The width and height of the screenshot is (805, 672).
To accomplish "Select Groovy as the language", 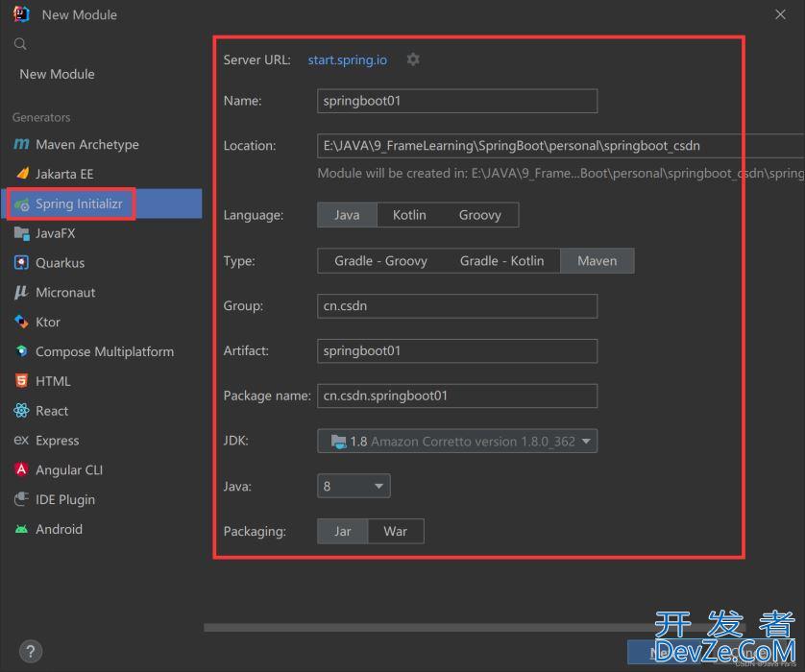I will point(480,215).
